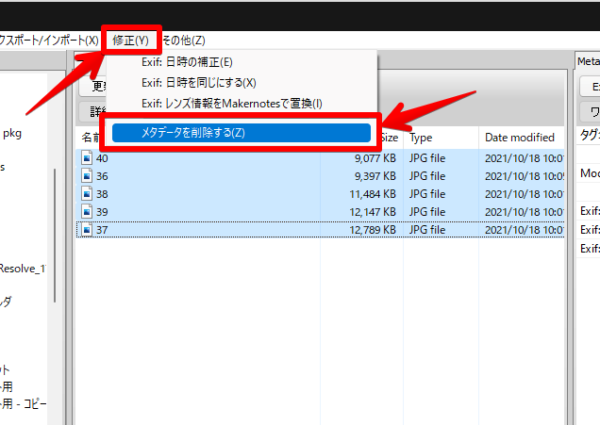
Task: Click the JPG icon of file 36
Action: 87,174
